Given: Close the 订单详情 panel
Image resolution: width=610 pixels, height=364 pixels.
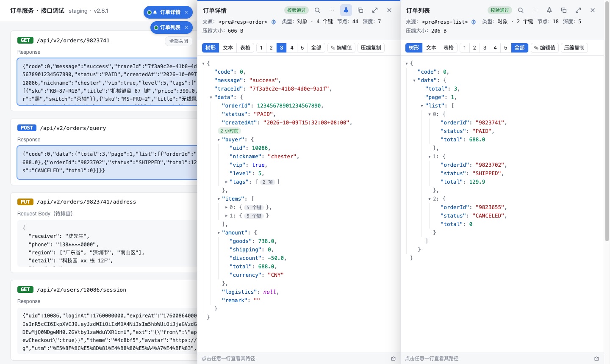Looking at the screenshot, I should pyautogui.click(x=389, y=10).
